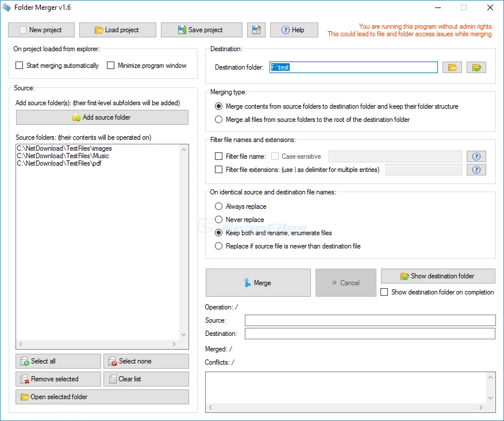Start the Merge operation

pos(258,283)
